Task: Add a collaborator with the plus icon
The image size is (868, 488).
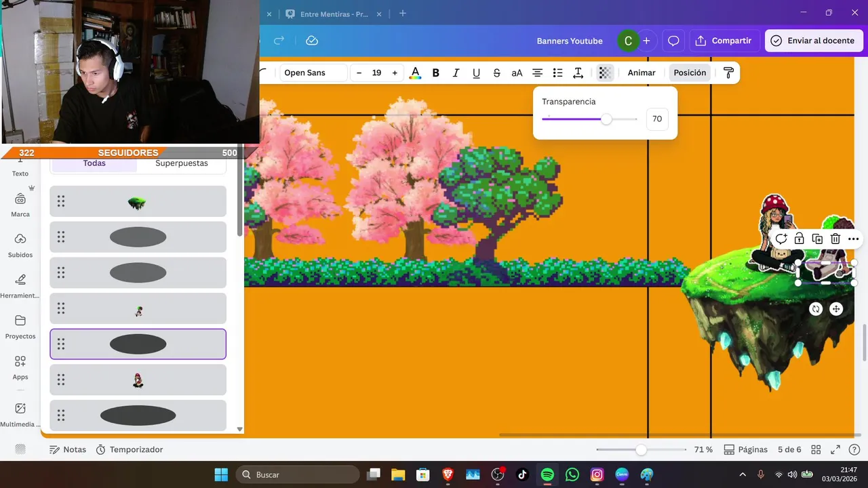Action: (646, 41)
